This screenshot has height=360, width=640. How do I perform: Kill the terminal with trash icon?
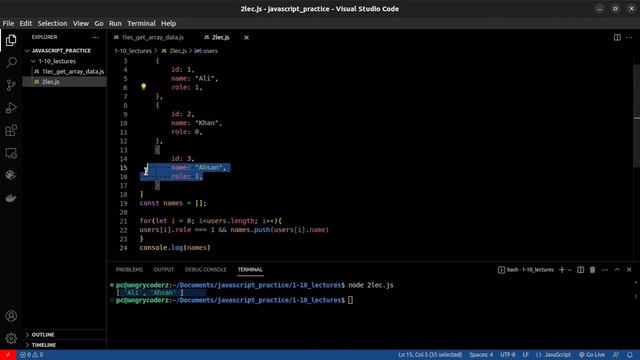click(x=592, y=270)
